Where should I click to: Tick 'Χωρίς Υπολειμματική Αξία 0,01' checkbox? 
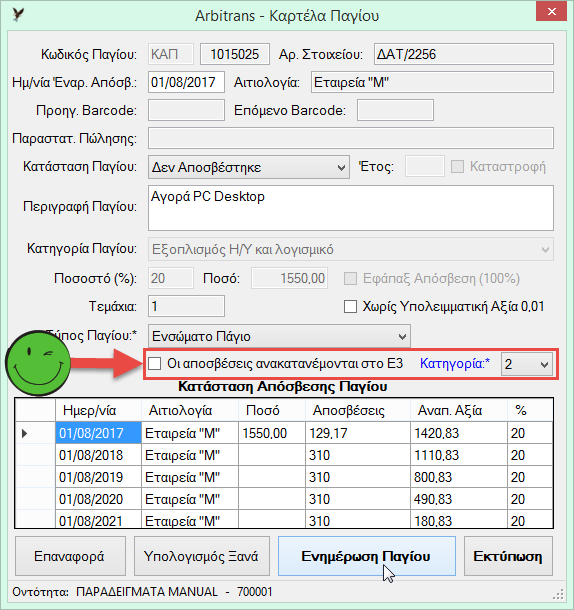(x=350, y=307)
